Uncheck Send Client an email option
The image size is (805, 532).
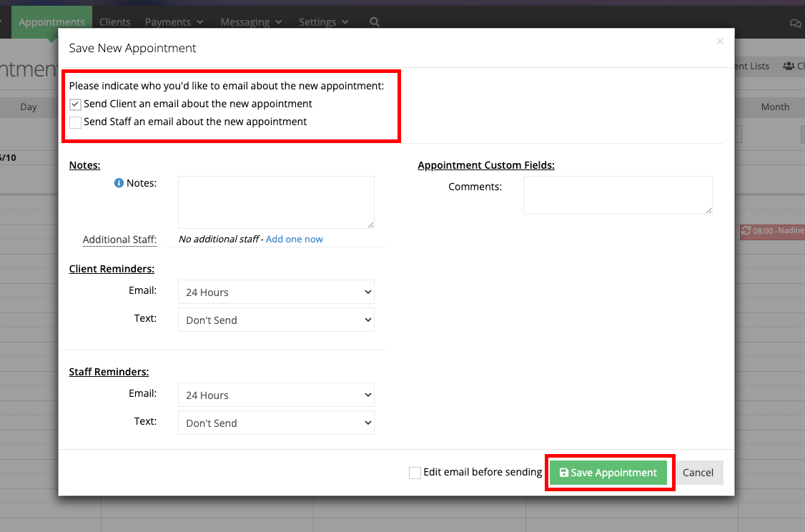pos(75,104)
